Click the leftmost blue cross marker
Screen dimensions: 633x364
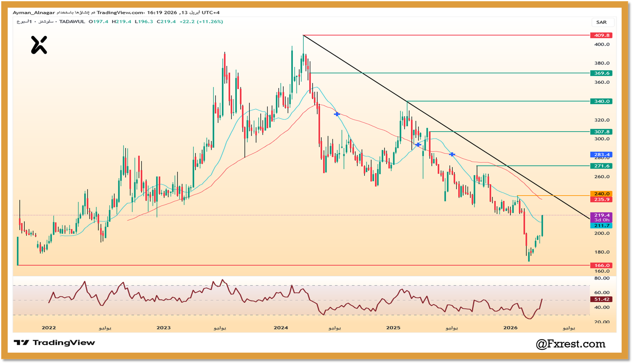[337, 114]
